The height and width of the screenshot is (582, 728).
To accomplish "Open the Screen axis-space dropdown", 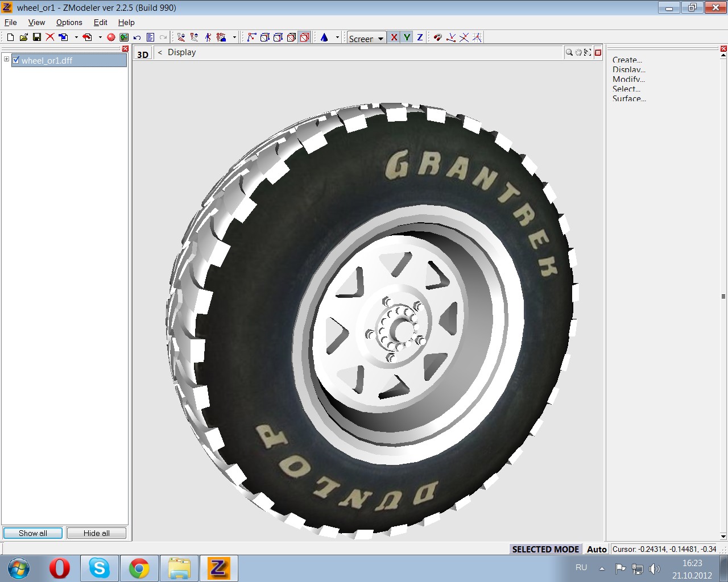I will (367, 38).
